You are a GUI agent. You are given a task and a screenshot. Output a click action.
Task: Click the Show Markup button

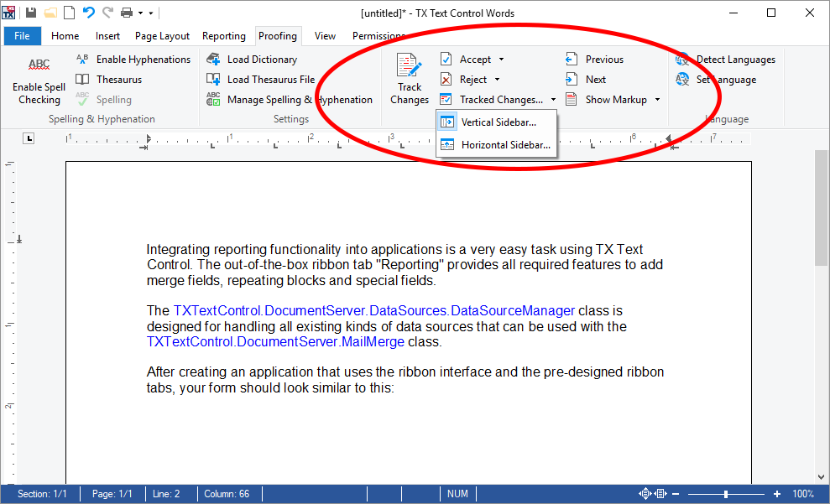(x=606, y=100)
